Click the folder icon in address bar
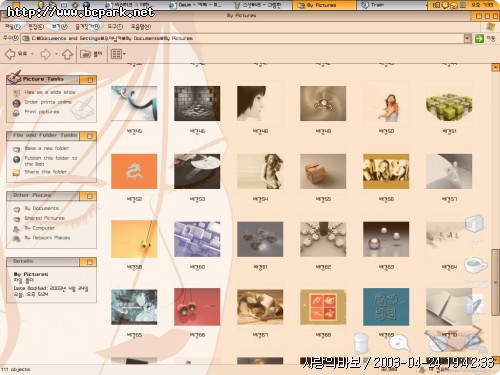This screenshot has width=500, height=375. [26, 38]
